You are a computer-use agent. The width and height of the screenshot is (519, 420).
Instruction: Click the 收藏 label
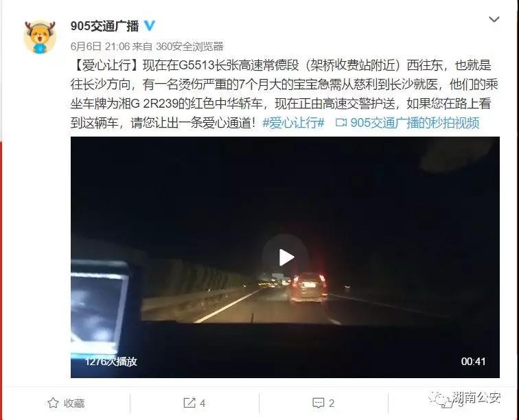74,403
